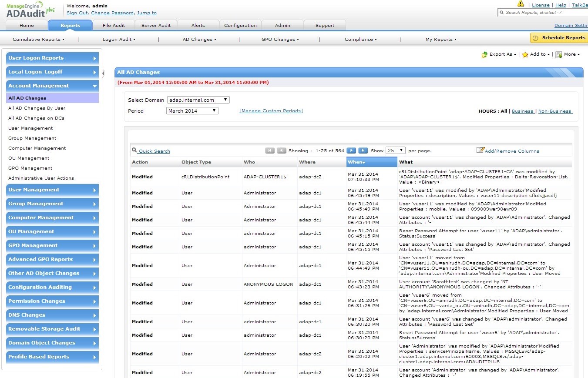Screen dimensions: 588x378
Task: Switch hours filter to Business
Action: coord(522,111)
